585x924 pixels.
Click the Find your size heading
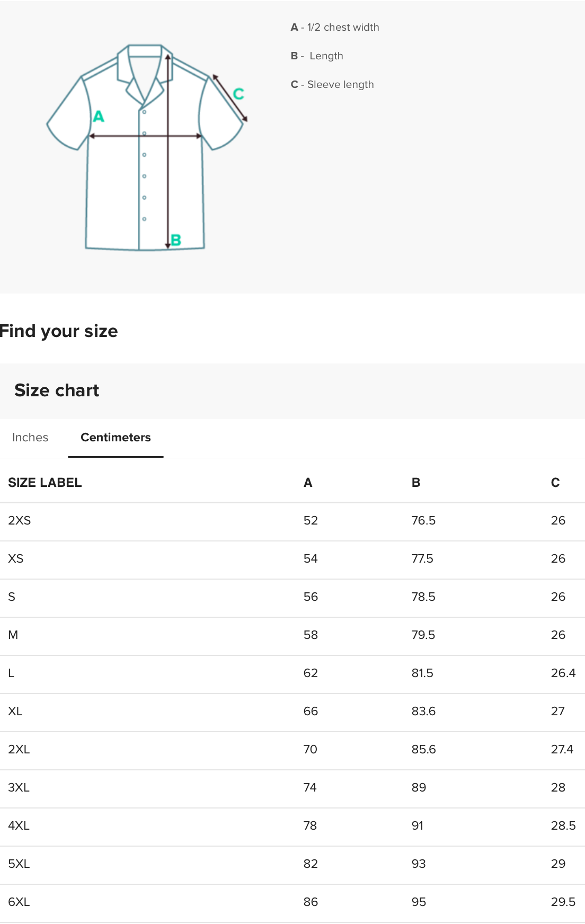pos(59,331)
